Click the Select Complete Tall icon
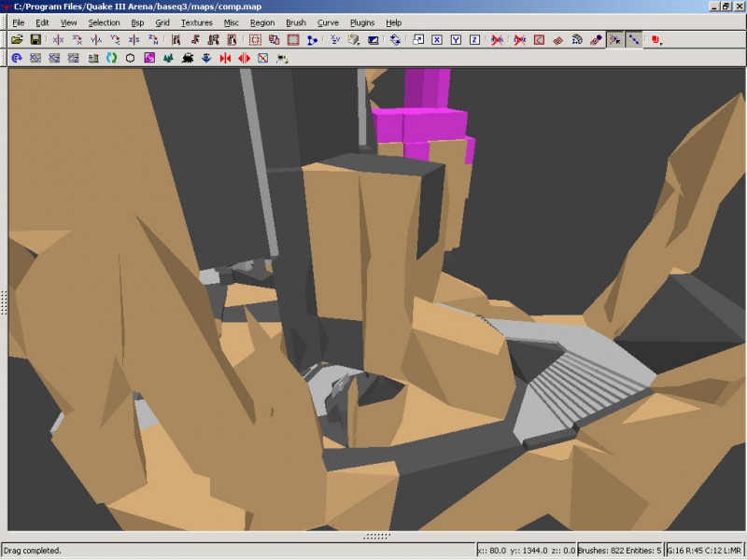The width and height of the screenshot is (747, 560). tap(176, 40)
